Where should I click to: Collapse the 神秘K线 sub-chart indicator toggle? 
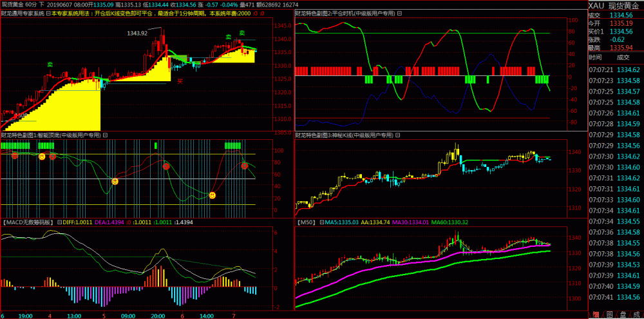point(396,135)
